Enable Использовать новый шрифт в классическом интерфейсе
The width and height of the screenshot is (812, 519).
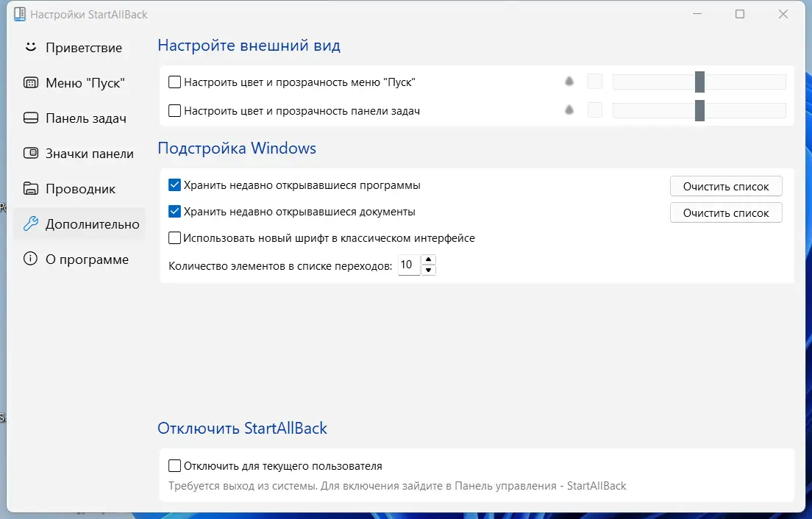click(174, 237)
